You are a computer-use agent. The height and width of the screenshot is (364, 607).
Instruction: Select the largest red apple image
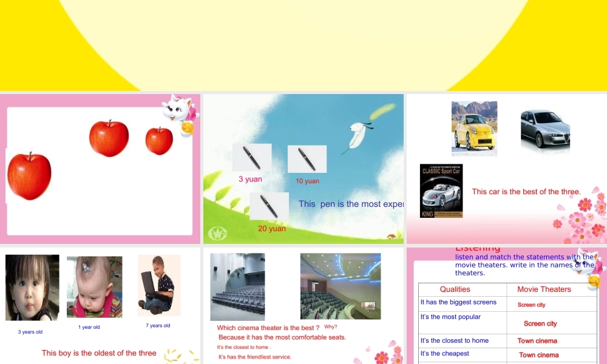[x=29, y=176]
